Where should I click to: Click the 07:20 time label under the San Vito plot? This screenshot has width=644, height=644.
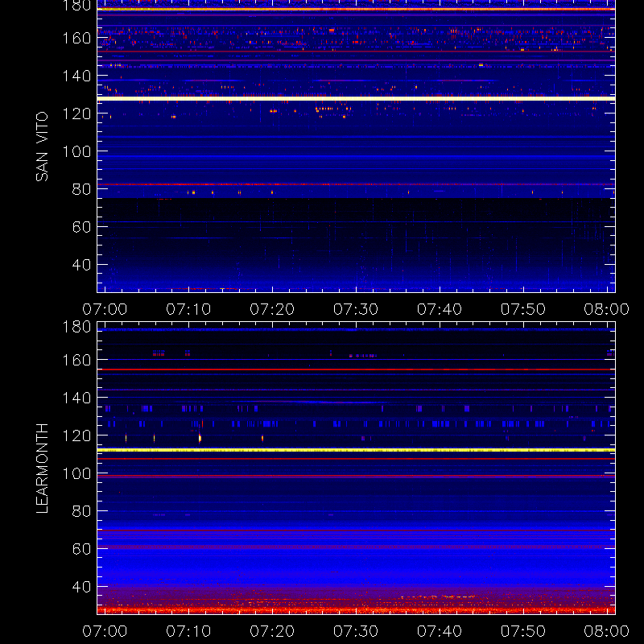pyautogui.click(x=272, y=309)
